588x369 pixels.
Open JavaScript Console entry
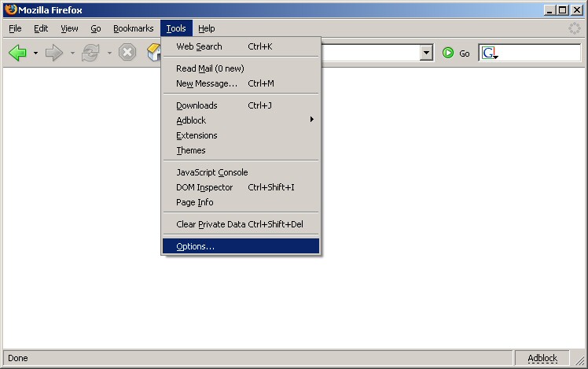(241, 172)
